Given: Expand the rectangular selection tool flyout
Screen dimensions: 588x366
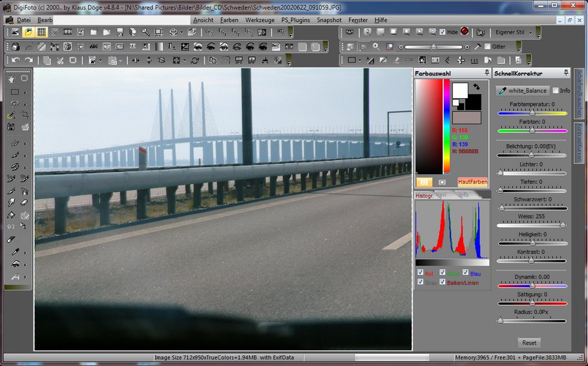Looking at the screenshot, I should 25,92.
